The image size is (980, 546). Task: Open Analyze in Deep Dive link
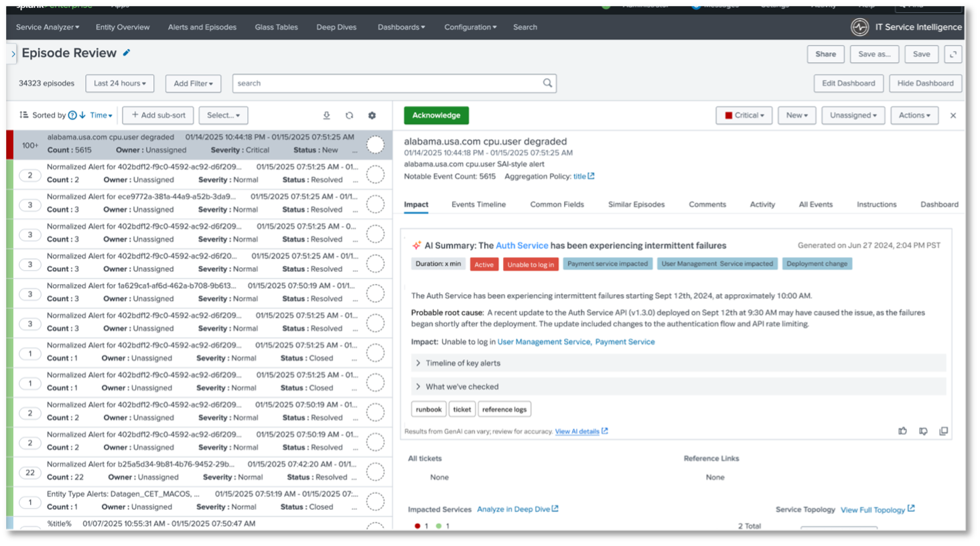pos(517,509)
